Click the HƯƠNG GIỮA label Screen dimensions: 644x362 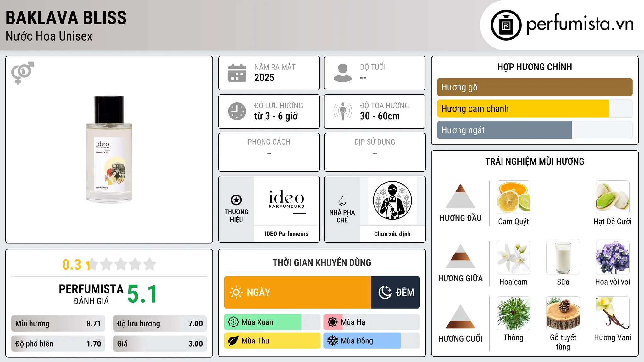(460, 278)
